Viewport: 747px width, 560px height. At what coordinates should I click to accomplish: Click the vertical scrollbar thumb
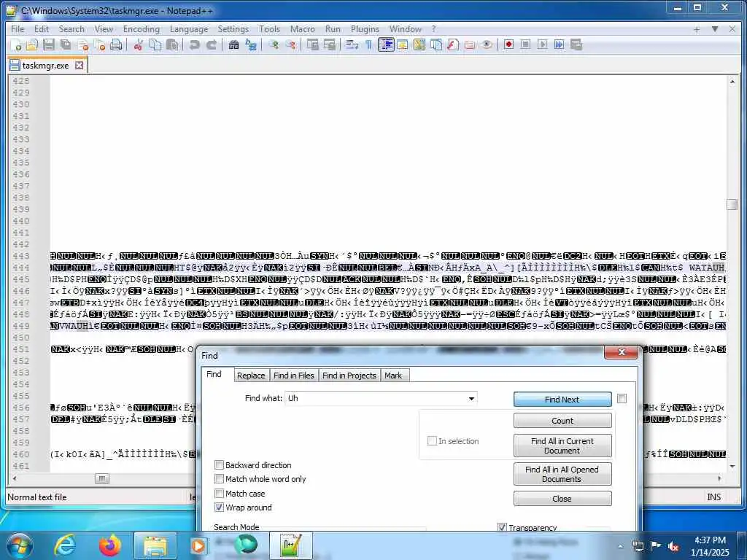point(732,204)
